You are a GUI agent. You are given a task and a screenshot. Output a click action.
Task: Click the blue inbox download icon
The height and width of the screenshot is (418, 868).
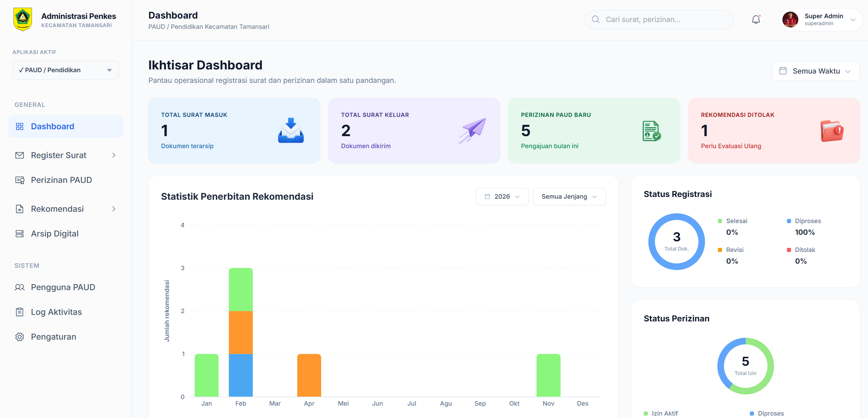291,130
